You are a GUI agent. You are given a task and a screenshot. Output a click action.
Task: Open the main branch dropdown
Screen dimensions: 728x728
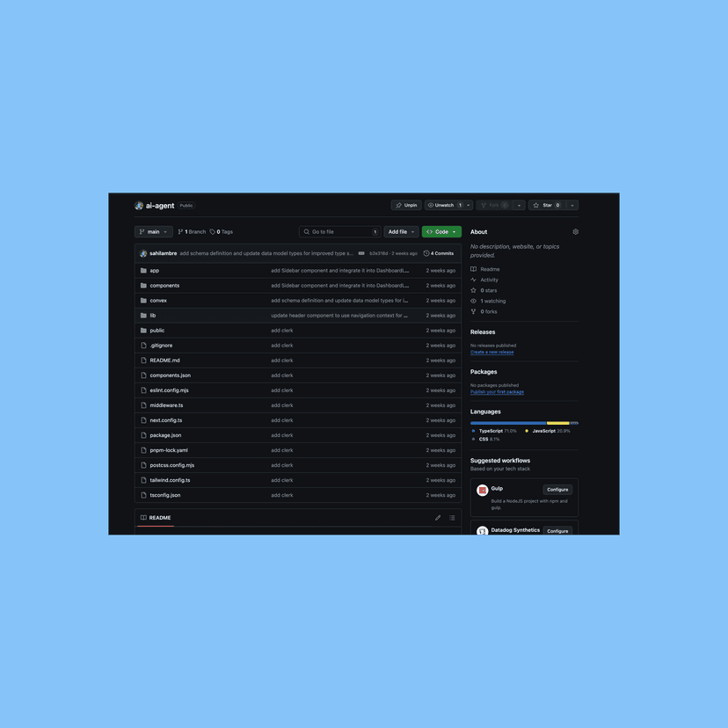point(154,232)
